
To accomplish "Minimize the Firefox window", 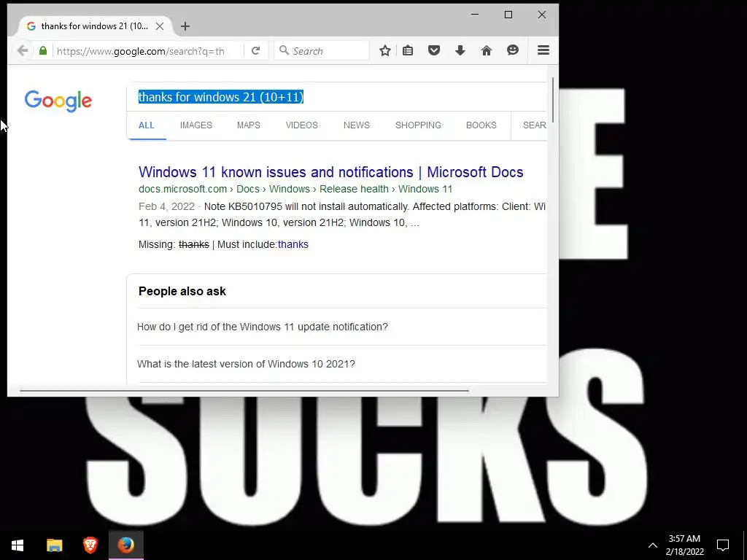I will coord(475,15).
